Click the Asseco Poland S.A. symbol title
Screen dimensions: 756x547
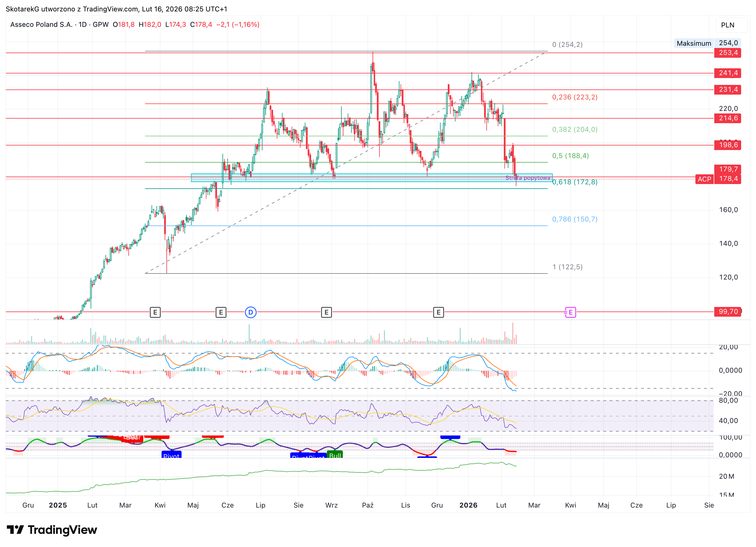(41, 25)
